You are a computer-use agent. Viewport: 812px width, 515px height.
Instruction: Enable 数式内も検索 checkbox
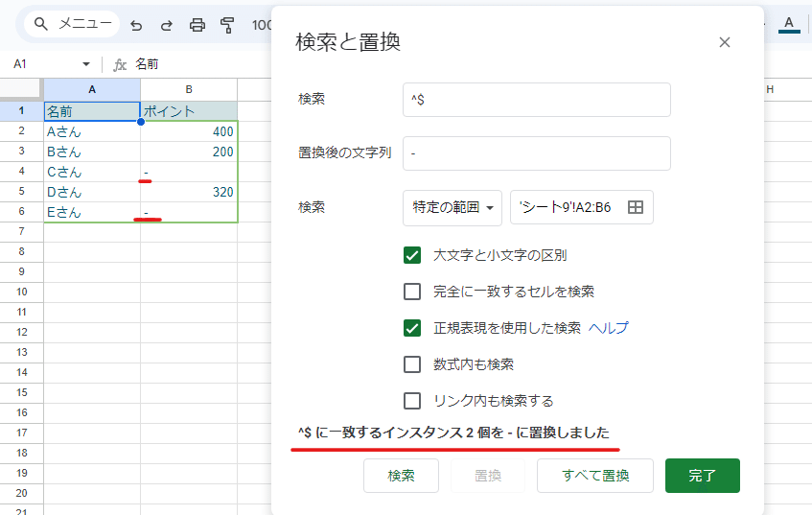coord(412,364)
